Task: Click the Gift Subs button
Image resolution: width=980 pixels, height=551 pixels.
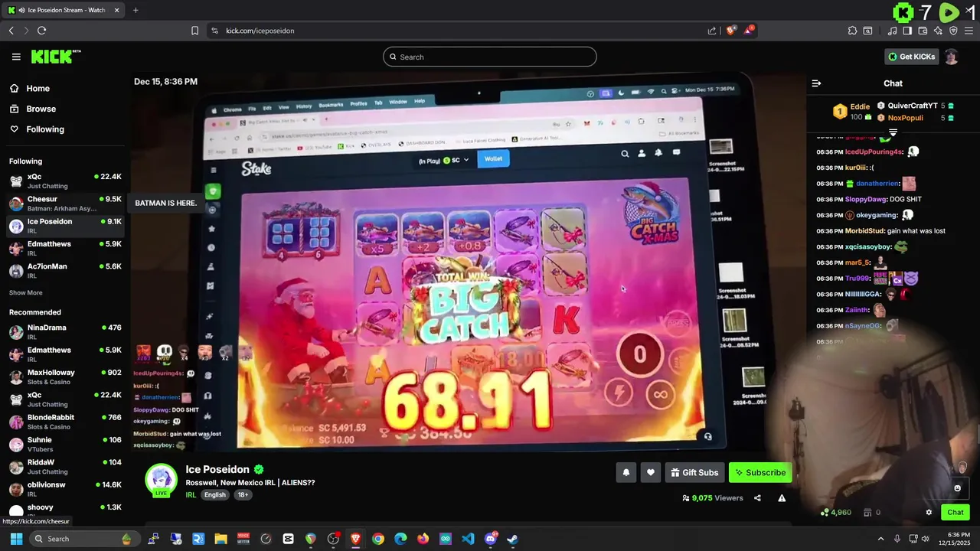Action: [694, 472]
